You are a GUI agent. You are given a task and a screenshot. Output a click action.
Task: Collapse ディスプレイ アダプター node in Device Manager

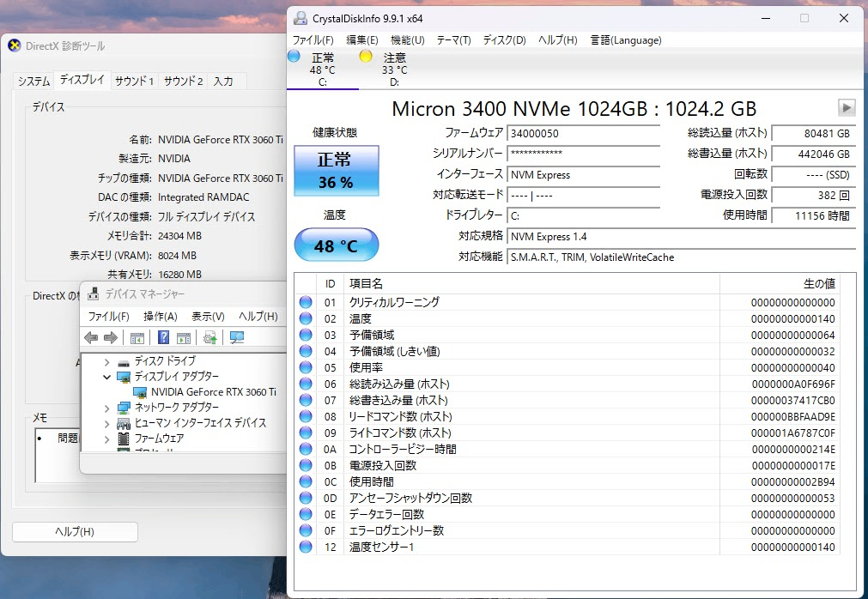click(x=106, y=378)
